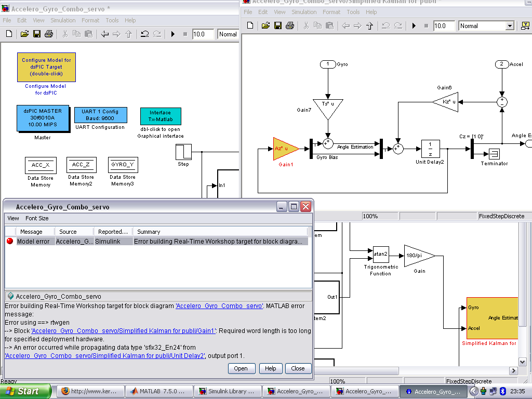This screenshot has width=532, height=399.
Task: Click New model icon in Simplified Kalman window toolbar
Action: point(250,25)
